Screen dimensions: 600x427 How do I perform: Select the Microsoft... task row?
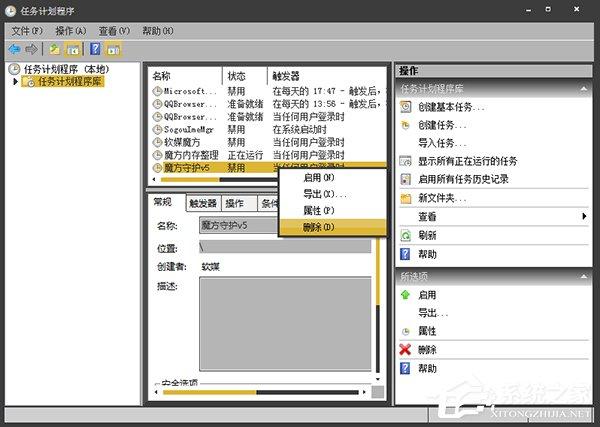click(x=268, y=91)
